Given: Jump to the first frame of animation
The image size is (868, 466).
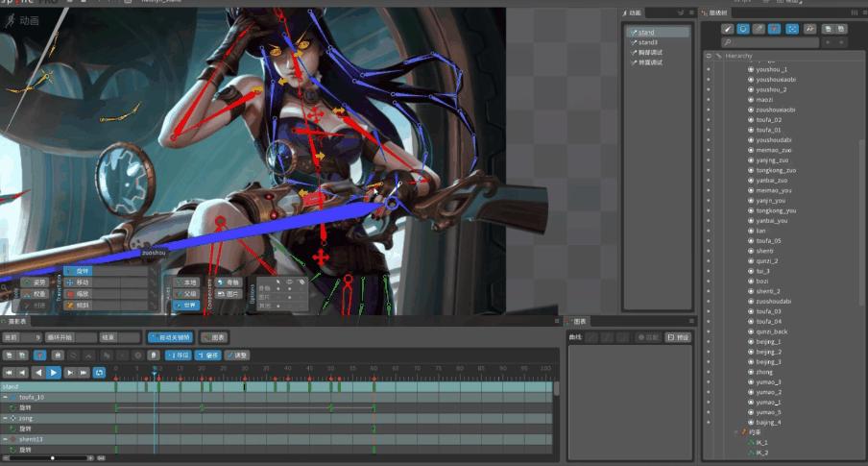Looking at the screenshot, I should pos(9,372).
